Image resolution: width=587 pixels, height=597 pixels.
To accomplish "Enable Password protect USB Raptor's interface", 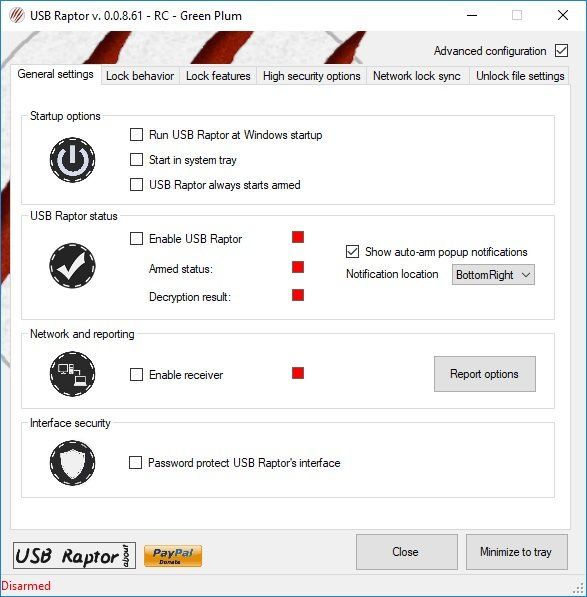I will [136, 463].
